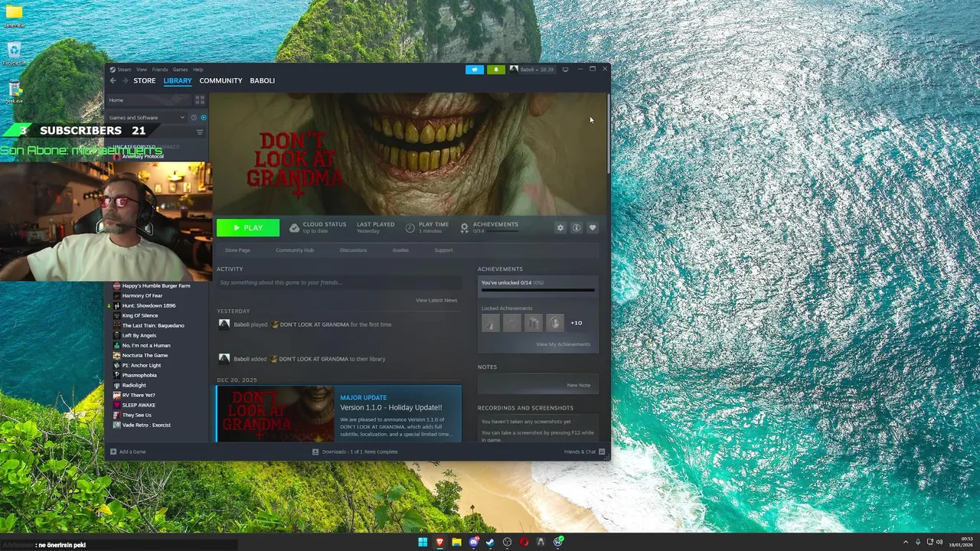
Task: Sort library by recent activity clock icon
Action: pos(194,118)
